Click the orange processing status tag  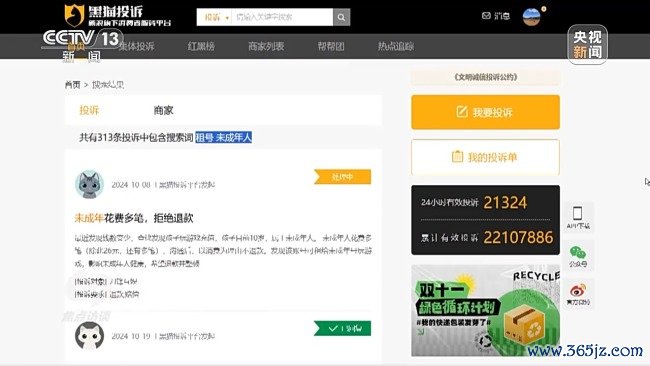(342, 177)
